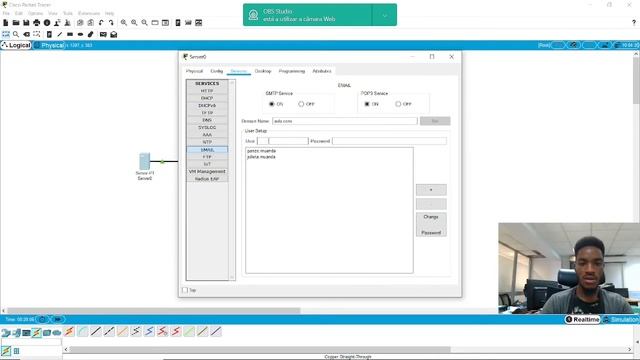
Task: Open the File menu
Action: click(6, 13)
